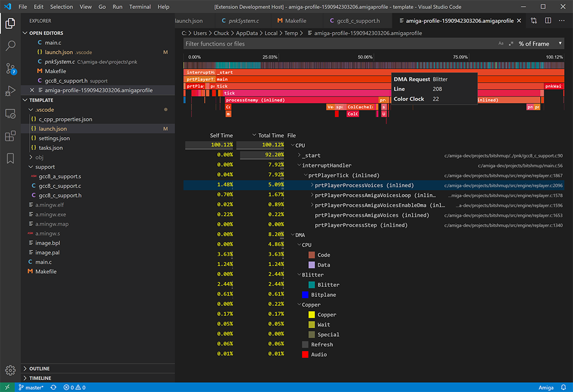This screenshot has height=392, width=573.
Task: Open the Run menu
Action: coord(118,7)
